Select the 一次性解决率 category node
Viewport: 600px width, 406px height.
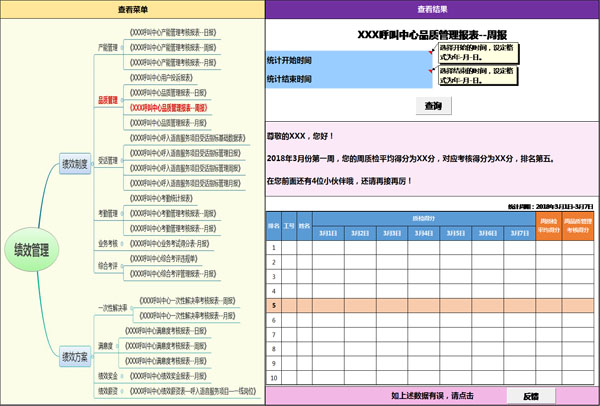113,307
